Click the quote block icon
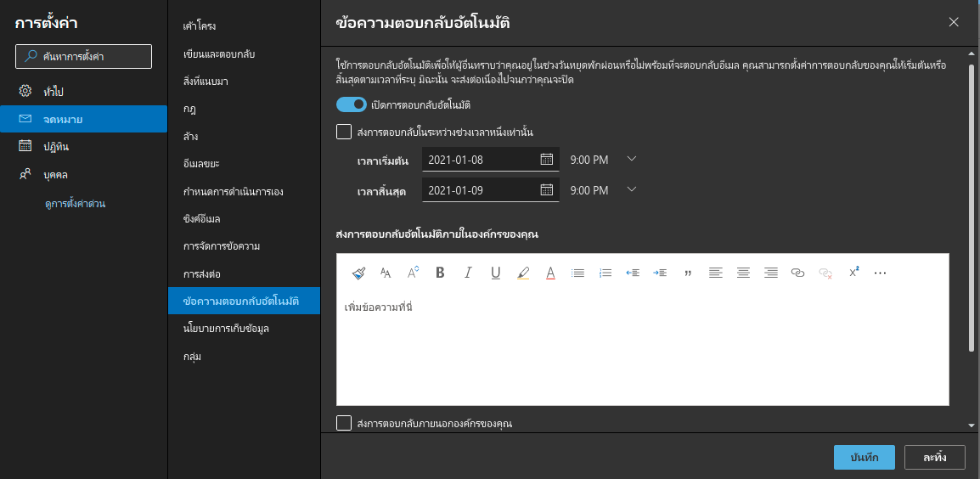 click(x=688, y=273)
